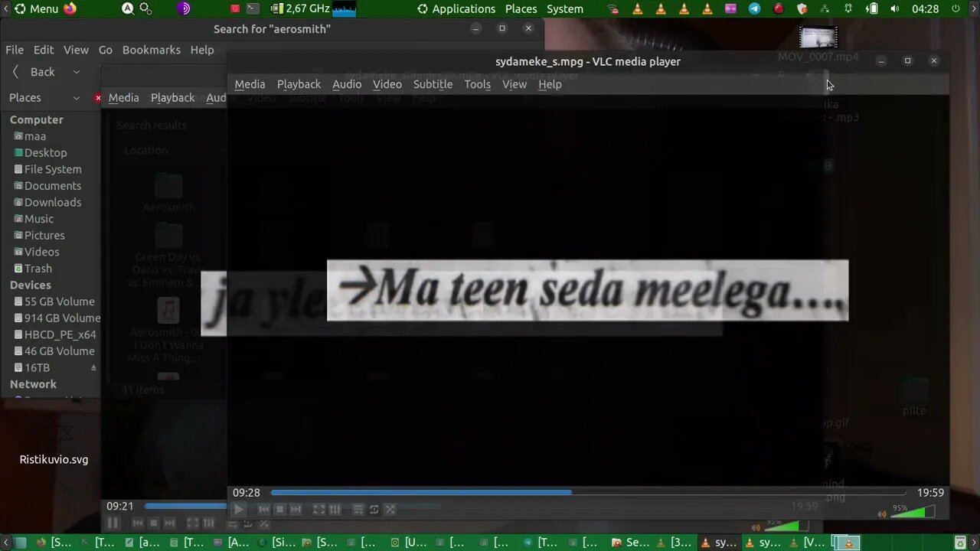The width and height of the screenshot is (980, 551).
Task: Pause playback in the background VLC window
Action: click(113, 523)
